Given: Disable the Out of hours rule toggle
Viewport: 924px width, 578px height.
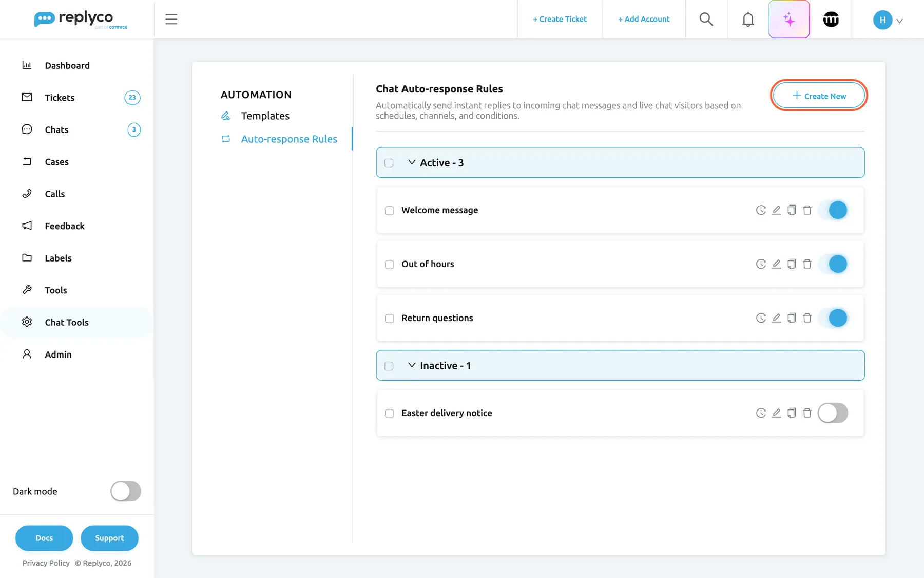Looking at the screenshot, I should coord(833,264).
